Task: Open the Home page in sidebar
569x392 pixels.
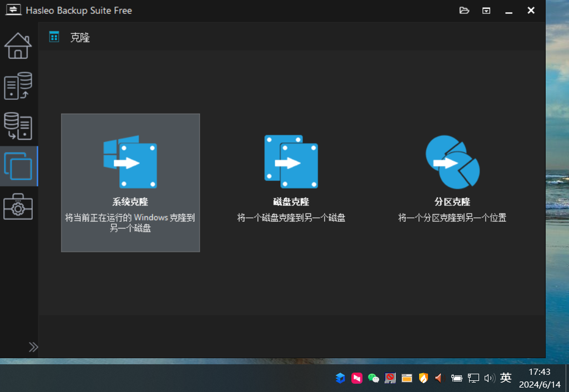Action: (x=18, y=46)
